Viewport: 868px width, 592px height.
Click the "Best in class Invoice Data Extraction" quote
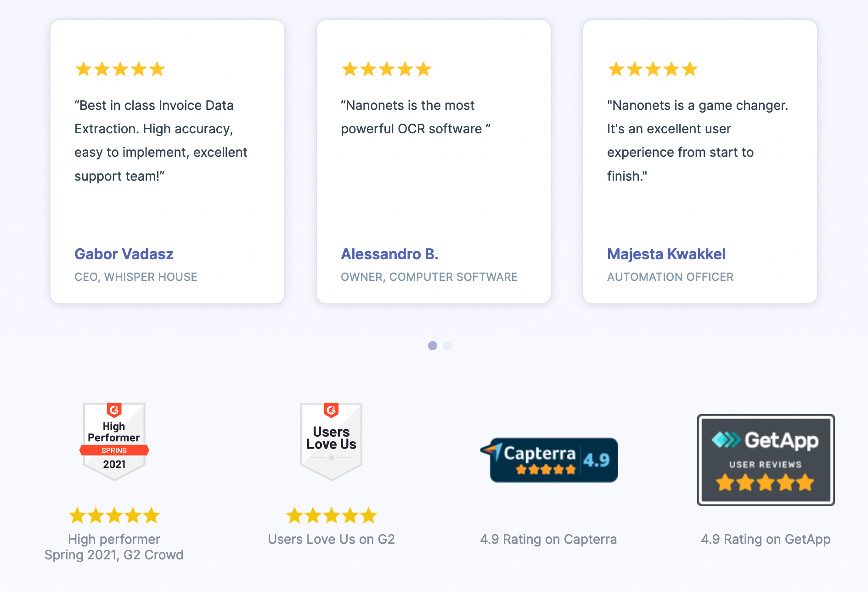[161, 141]
